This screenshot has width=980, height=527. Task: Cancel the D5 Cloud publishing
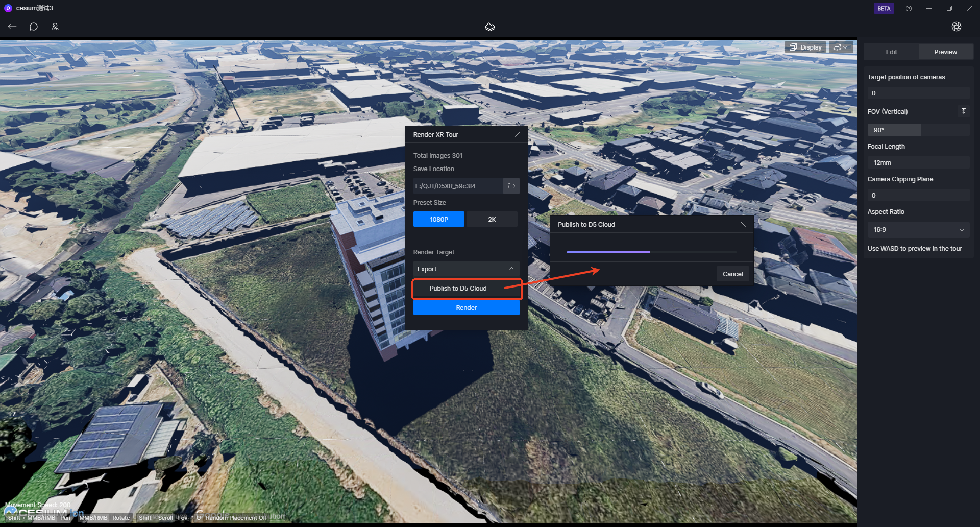point(732,274)
